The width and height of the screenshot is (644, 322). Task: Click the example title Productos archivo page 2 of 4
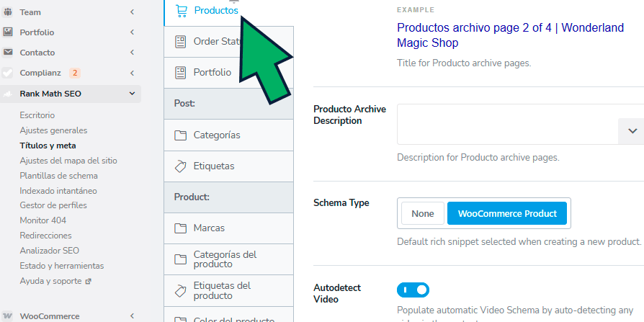pos(511,35)
